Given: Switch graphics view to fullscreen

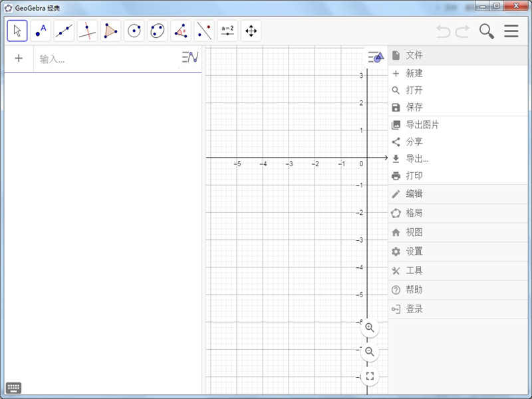Looking at the screenshot, I should pyautogui.click(x=370, y=376).
